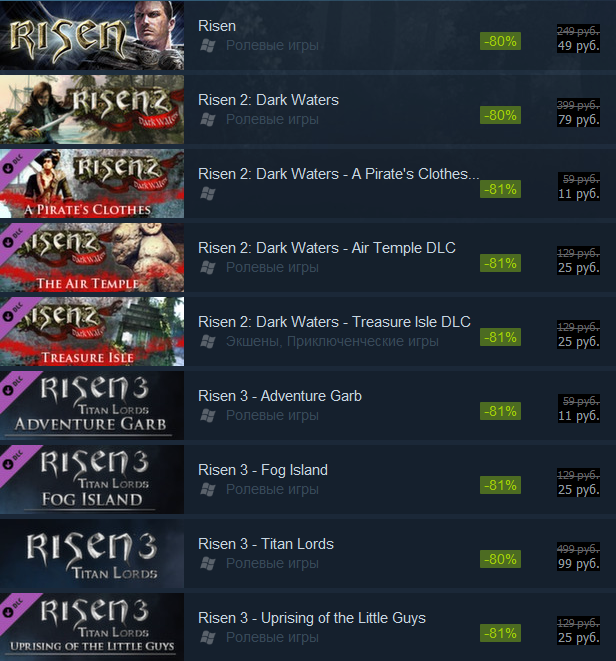The height and width of the screenshot is (661, 616).
Task: Click the Windows platform icon under Risen
Action: tap(207, 45)
